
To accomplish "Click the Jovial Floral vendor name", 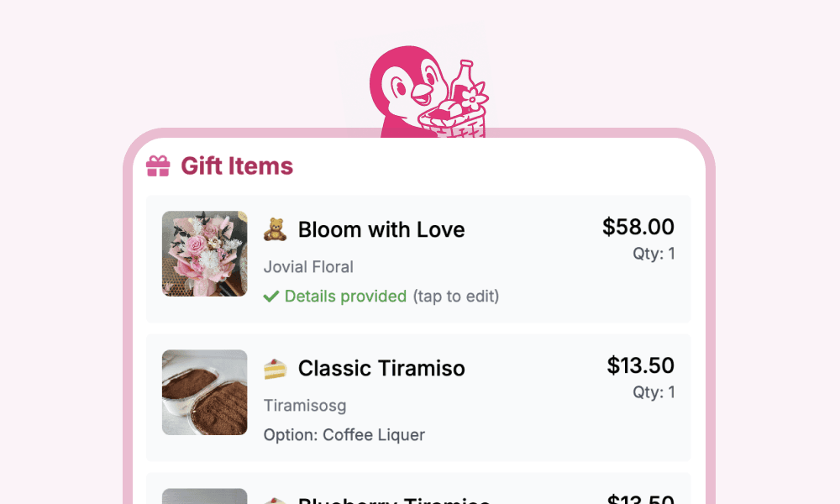I will 308,267.
